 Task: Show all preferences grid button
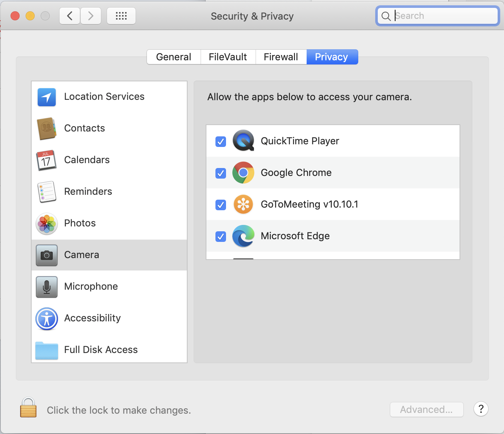point(121,16)
